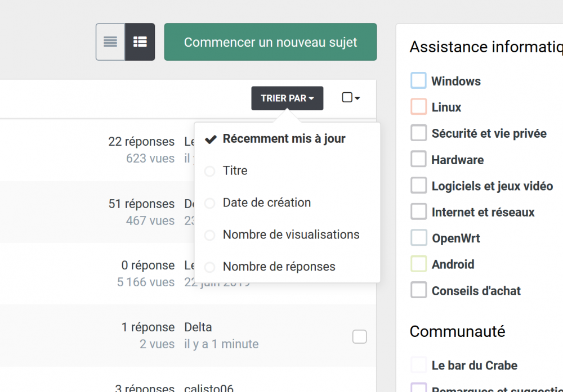Click the "il y a 1 minute" timestamp
563x392 pixels.
click(x=221, y=344)
